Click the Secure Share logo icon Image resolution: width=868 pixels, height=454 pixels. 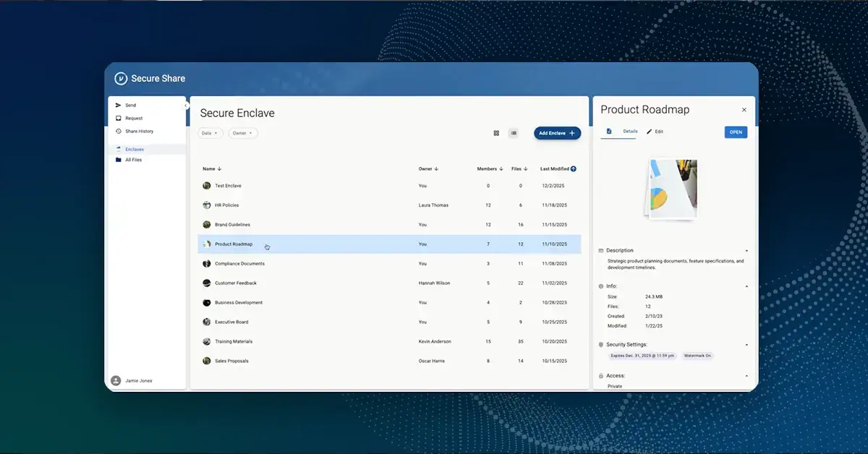click(x=121, y=79)
